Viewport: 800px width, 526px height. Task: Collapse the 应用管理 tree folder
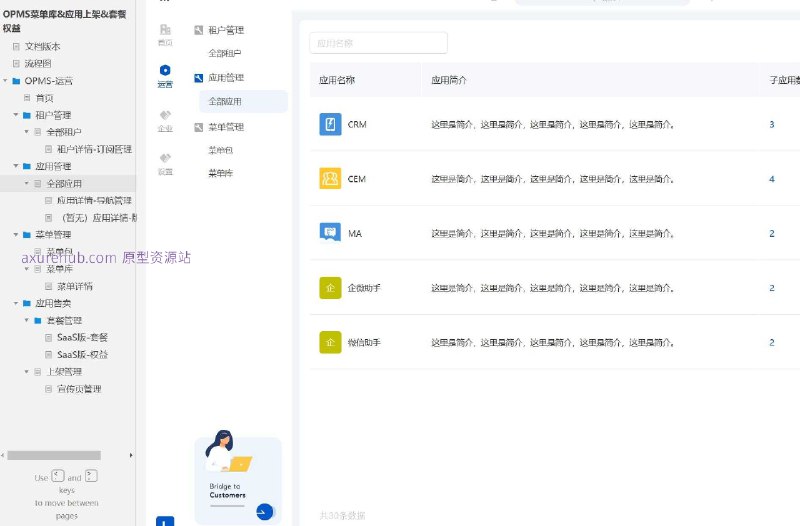pos(16,166)
